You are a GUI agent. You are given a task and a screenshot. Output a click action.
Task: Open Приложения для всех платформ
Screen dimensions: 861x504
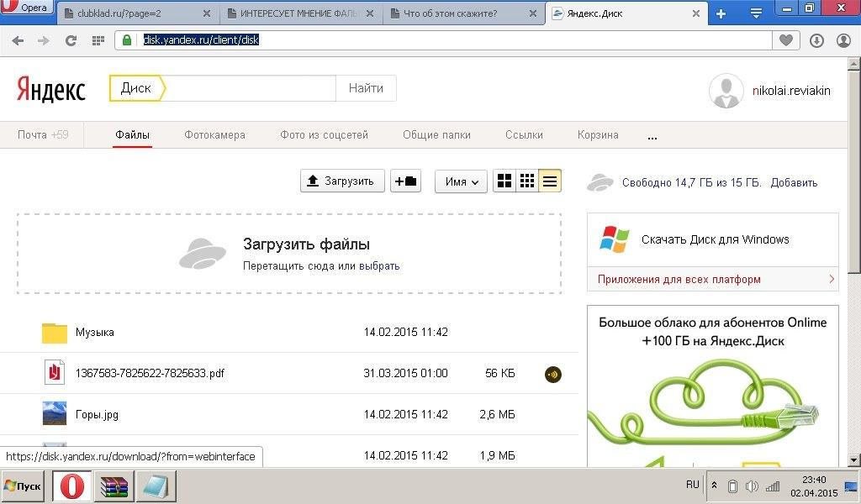click(679, 279)
